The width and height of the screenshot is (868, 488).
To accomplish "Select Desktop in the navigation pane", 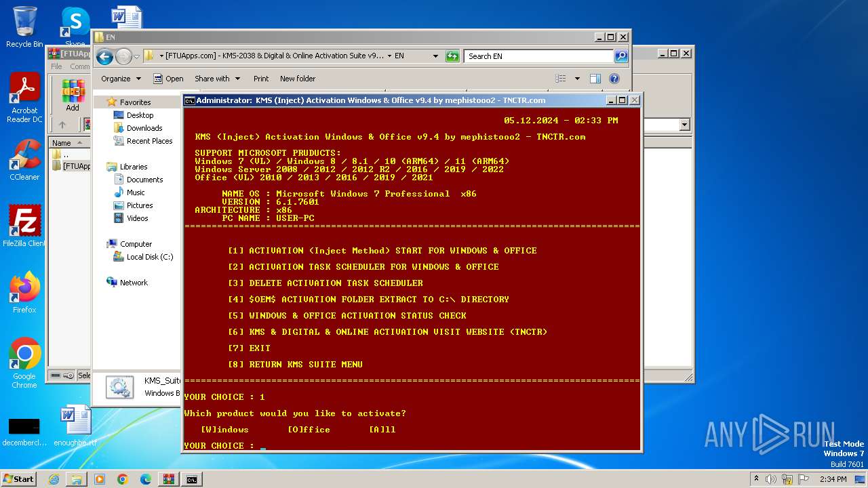I will 140,115.
